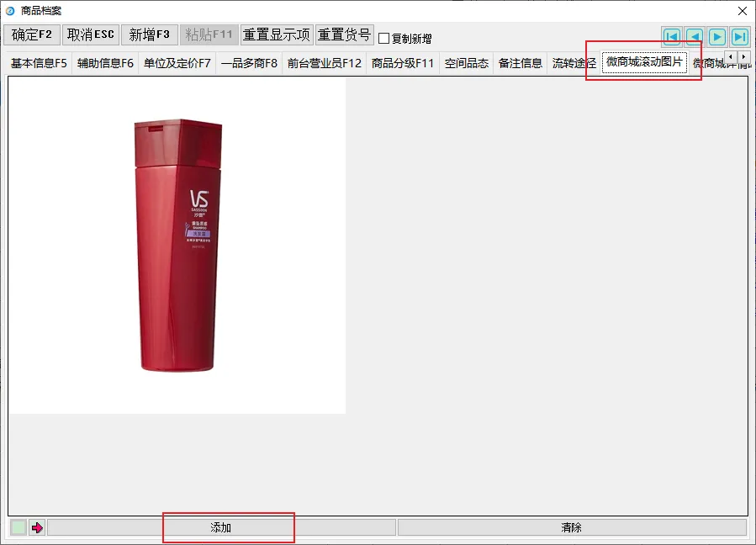This screenshot has height=545, width=756.
Task: Open the 空间品态 tab
Action: (466, 63)
